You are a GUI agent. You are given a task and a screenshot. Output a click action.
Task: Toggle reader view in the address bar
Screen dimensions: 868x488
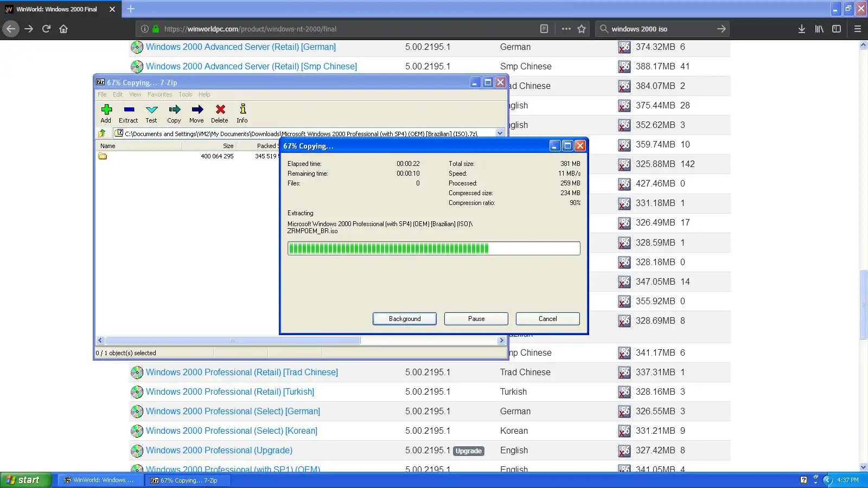point(544,29)
